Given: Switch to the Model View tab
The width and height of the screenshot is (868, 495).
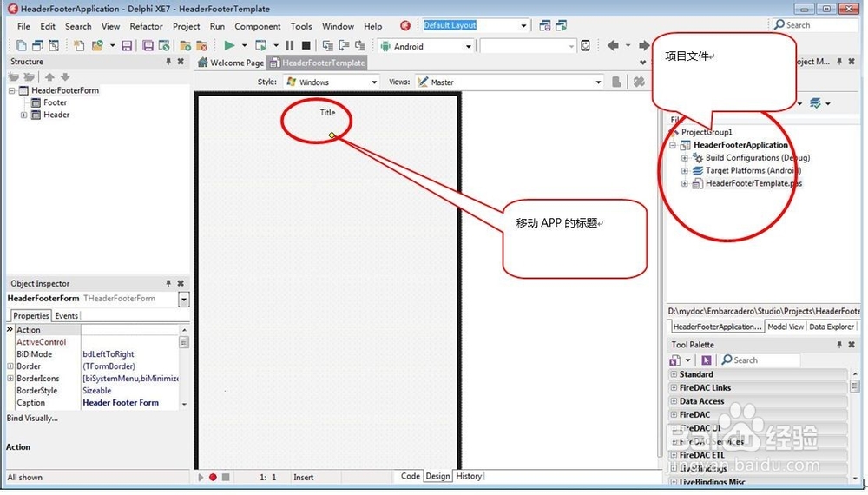Looking at the screenshot, I should click(x=786, y=327).
